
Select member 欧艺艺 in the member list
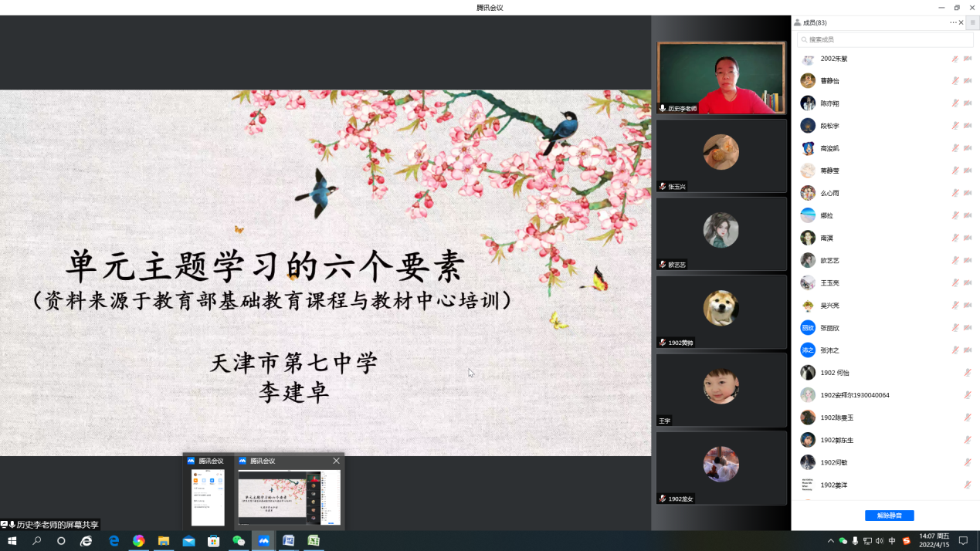tap(830, 261)
